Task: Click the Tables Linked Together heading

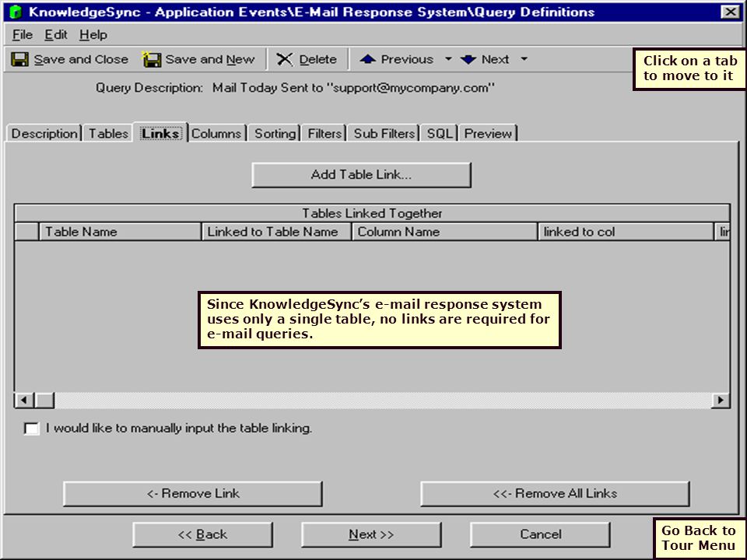Action: click(x=372, y=213)
